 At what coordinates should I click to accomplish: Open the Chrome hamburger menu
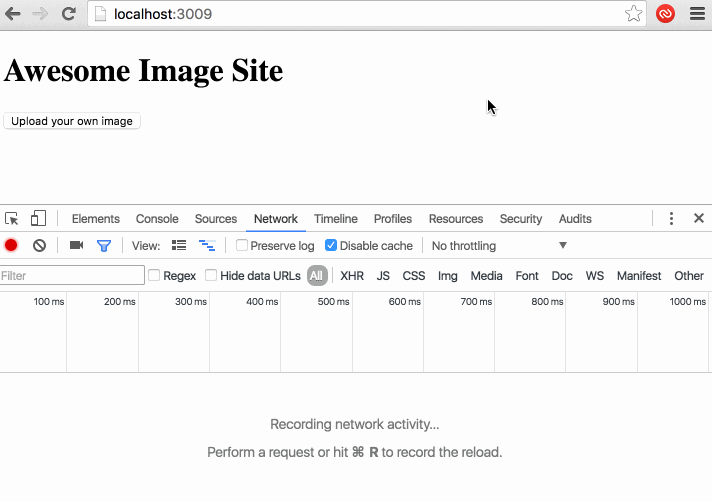click(x=696, y=14)
